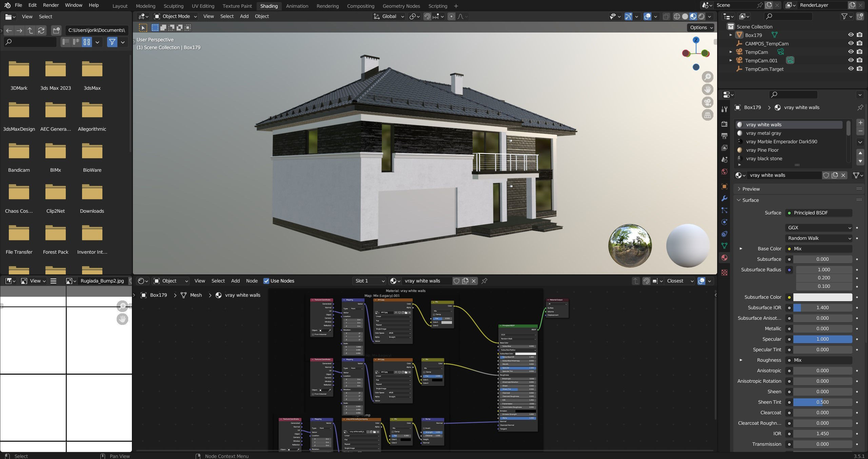This screenshot has width=868, height=459.
Task: Go to parent directory in file browser
Action: [x=31, y=30]
